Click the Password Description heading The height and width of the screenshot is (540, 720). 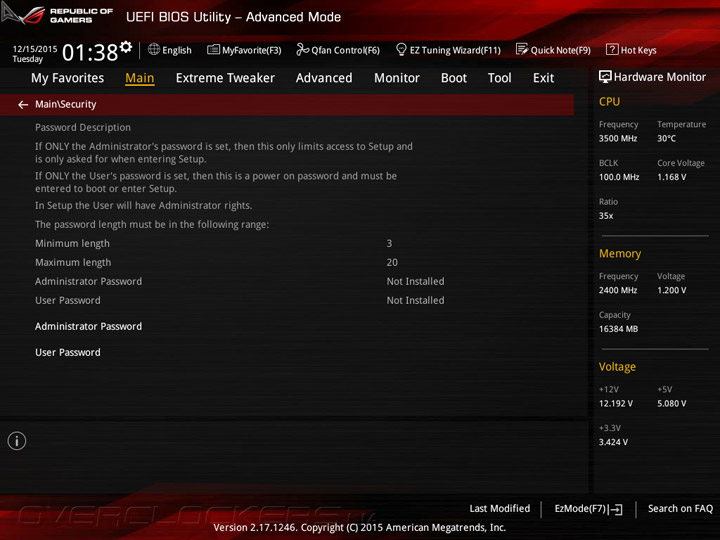[83, 128]
